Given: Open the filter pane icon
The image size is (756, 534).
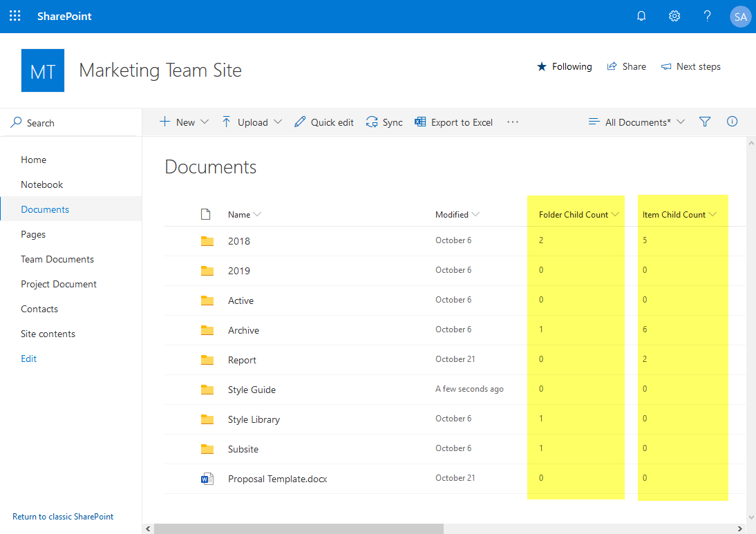Looking at the screenshot, I should [x=705, y=122].
